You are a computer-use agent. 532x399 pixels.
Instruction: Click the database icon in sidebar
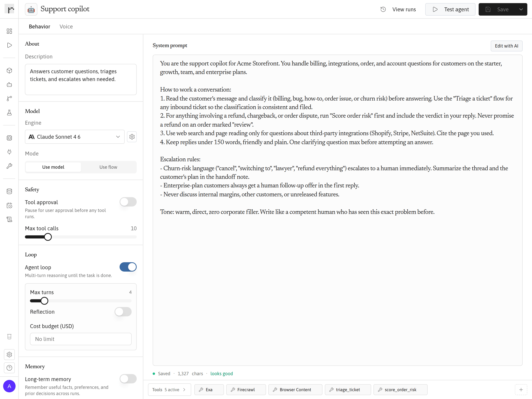click(9, 191)
